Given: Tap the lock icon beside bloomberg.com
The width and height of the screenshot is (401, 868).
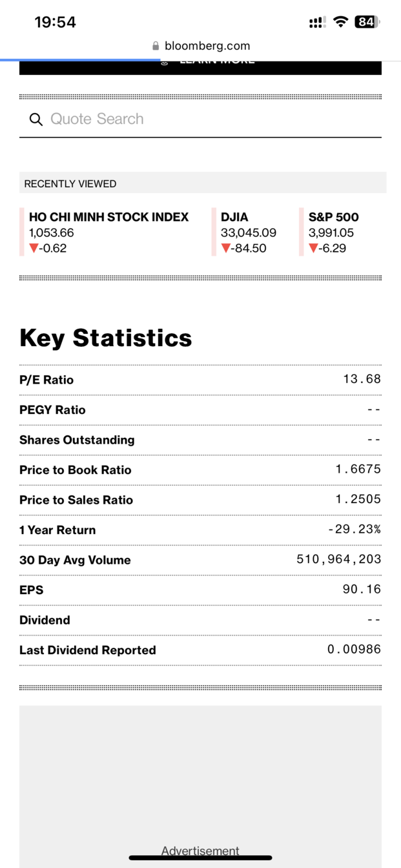Looking at the screenshot, I should pos(156,46).
